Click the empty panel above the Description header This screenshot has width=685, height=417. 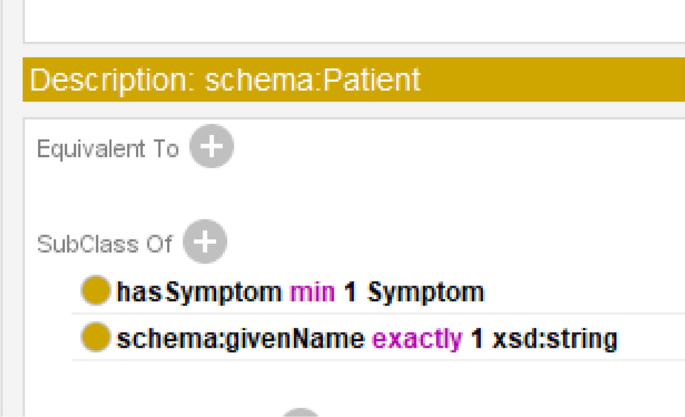click(x=350, y=20)
